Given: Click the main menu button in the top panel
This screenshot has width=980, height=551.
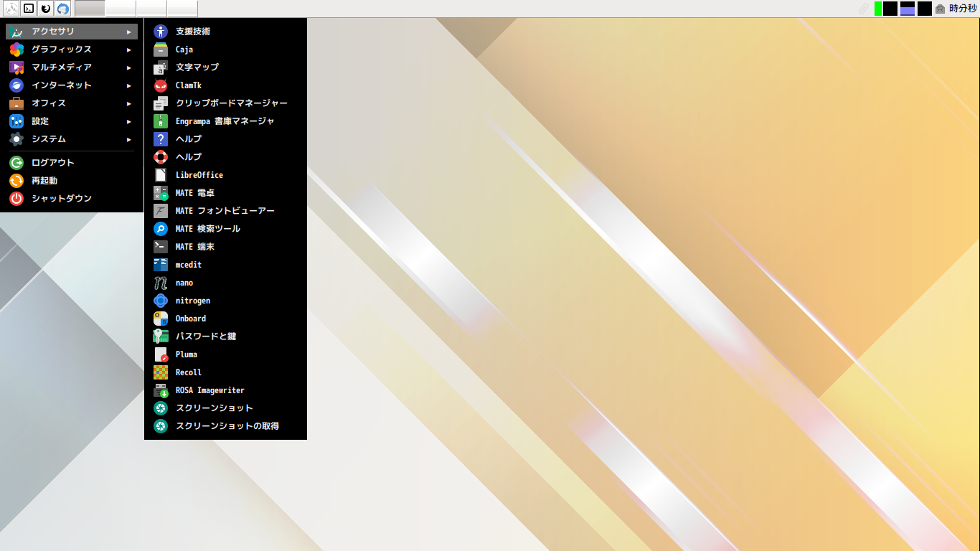Looking at the screenshot, I should (x=10, y=9).
